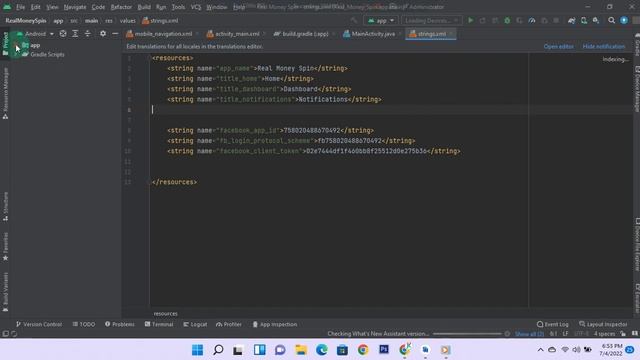640x360 pixels.
Task: Click Windows Start button on taskbar
Action: coord(198,350)
